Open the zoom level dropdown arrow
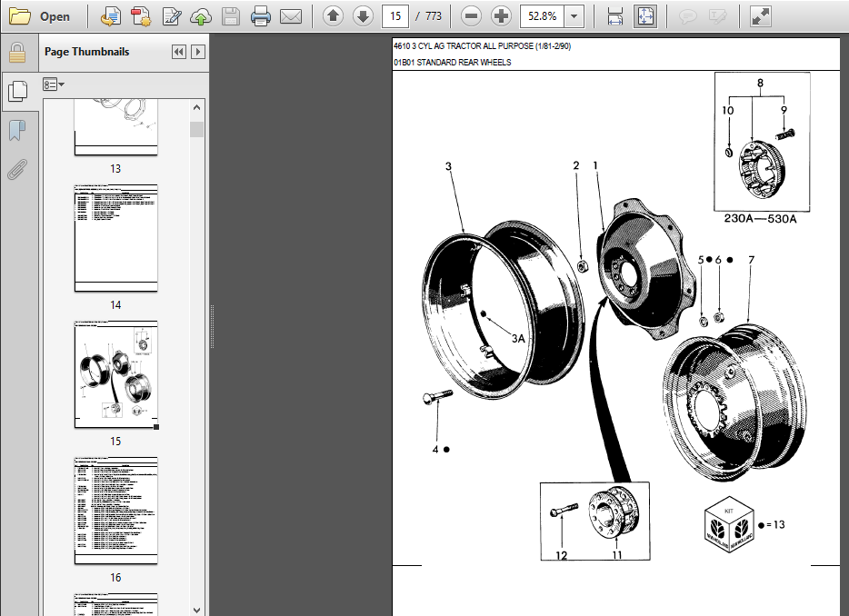Image resolution: width=849 pixels, height=616 pixels. point(574,16)
